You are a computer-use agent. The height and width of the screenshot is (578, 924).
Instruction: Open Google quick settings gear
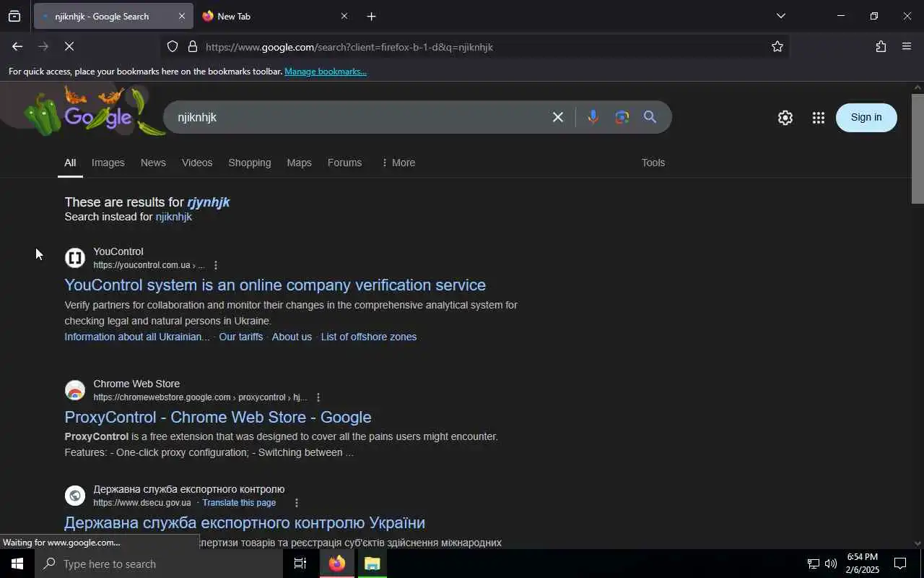click(785, 118)
